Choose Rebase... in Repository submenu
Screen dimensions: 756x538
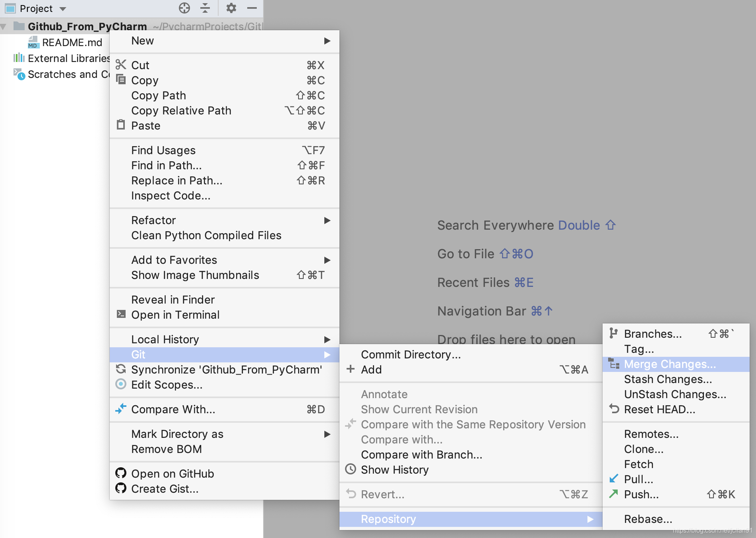coord(676,519)
